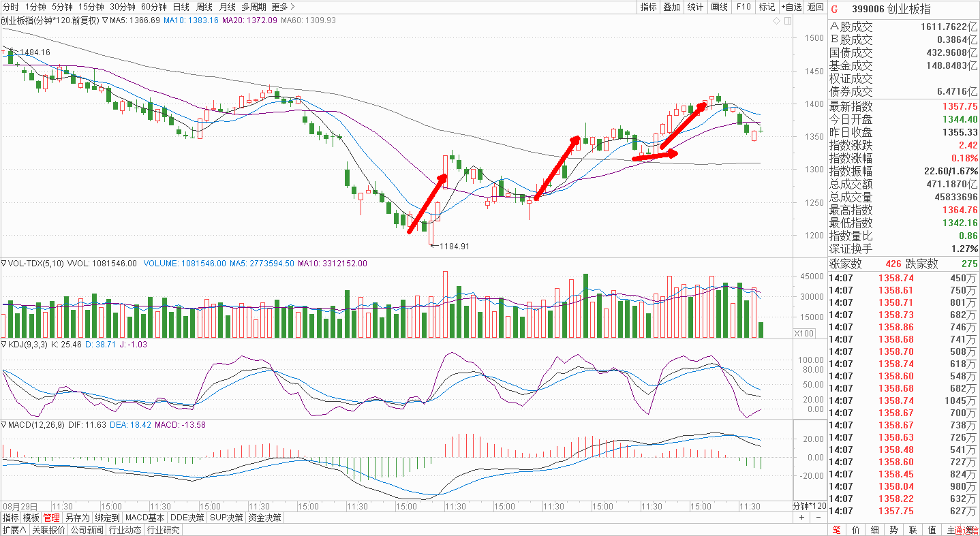Switch to 周线 weekly chart tab
This screenshot has height=536, width=980.
point(204,7)
